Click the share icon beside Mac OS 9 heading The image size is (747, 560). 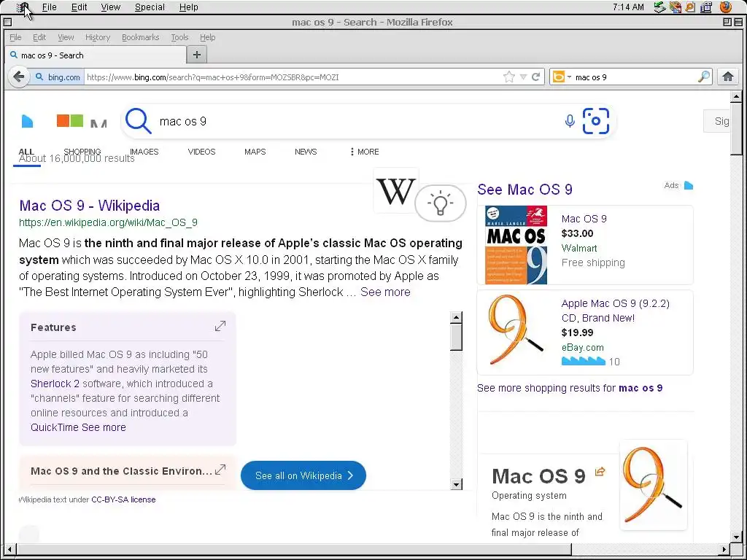600,472
